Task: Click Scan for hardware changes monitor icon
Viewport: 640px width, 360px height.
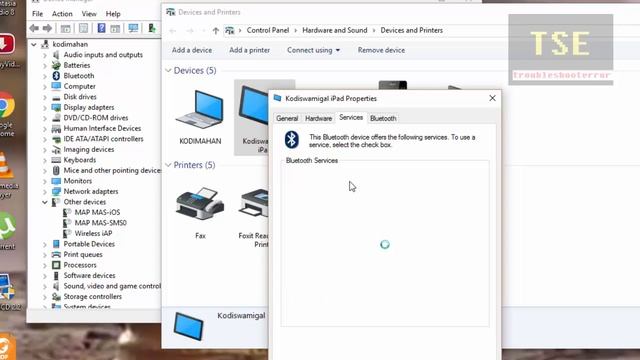Action: 133,28
